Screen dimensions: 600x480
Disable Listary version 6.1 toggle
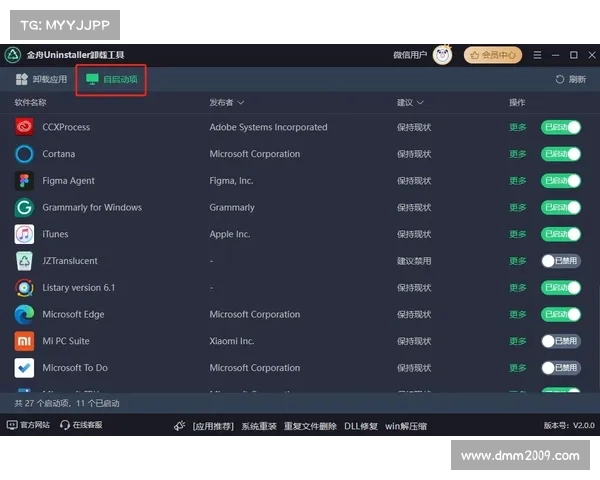561,288
